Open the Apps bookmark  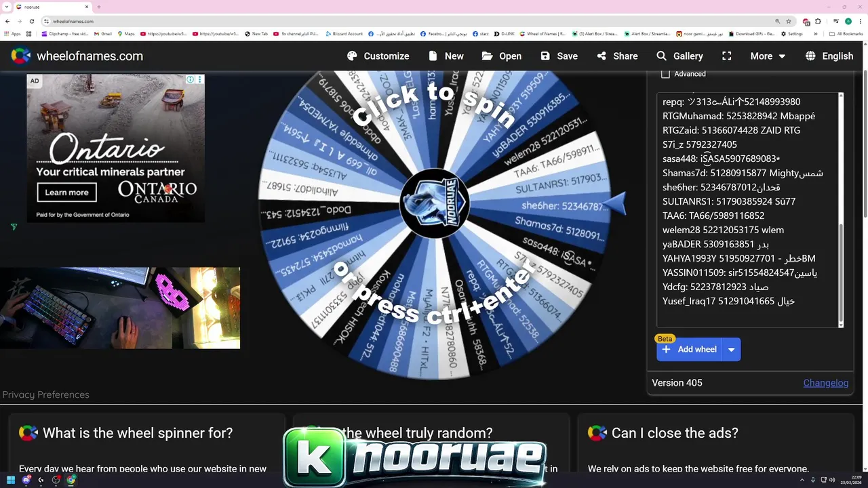[x=13, y=33]
